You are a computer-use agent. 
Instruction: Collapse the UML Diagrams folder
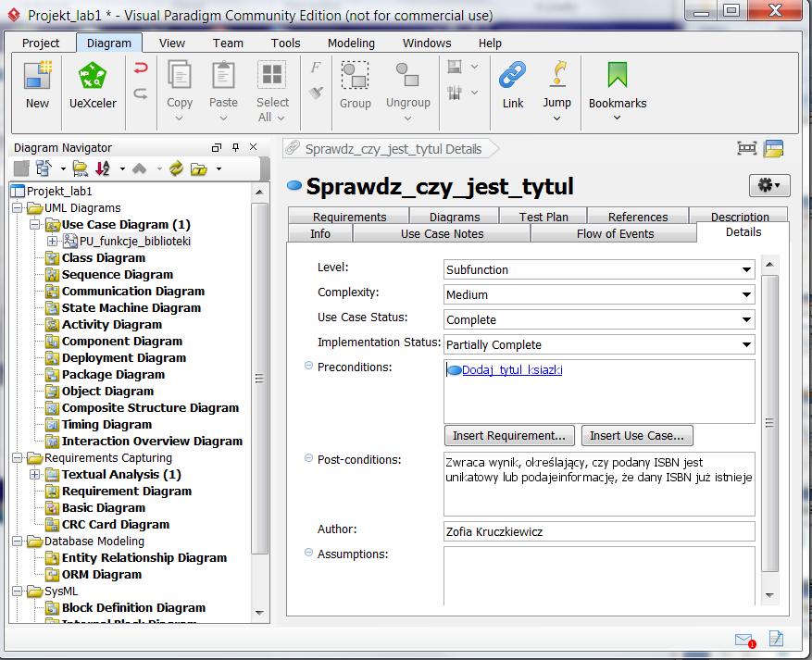click(x=17, y=208)
